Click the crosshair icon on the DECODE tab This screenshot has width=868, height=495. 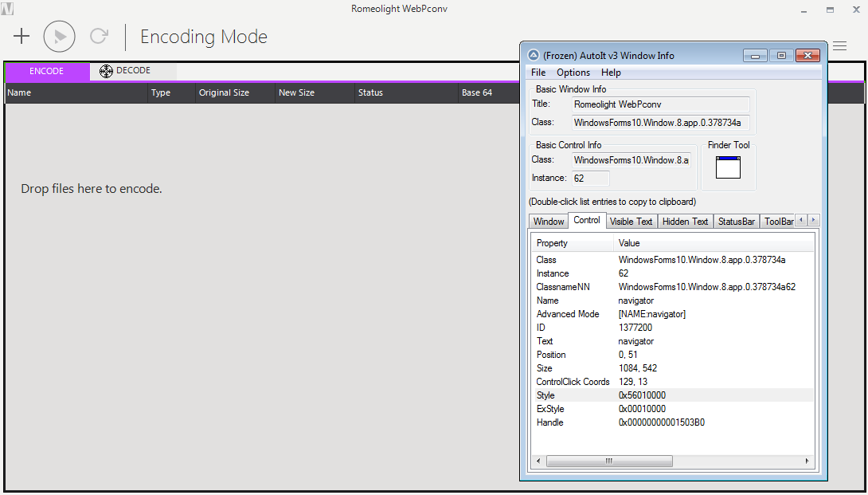106,71
